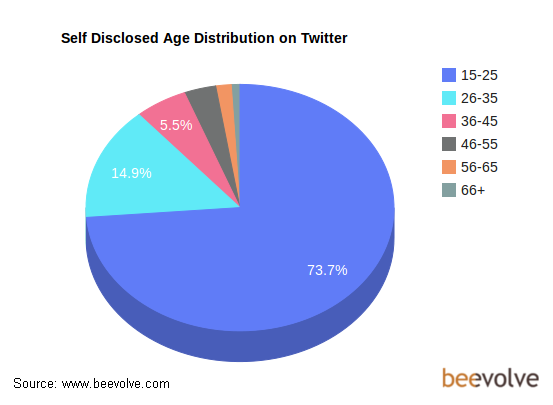Image resolution: width=553 pixels, height=405 pixels.
Task: Select the 56-65 legend label
Action: tap(479, 167)
